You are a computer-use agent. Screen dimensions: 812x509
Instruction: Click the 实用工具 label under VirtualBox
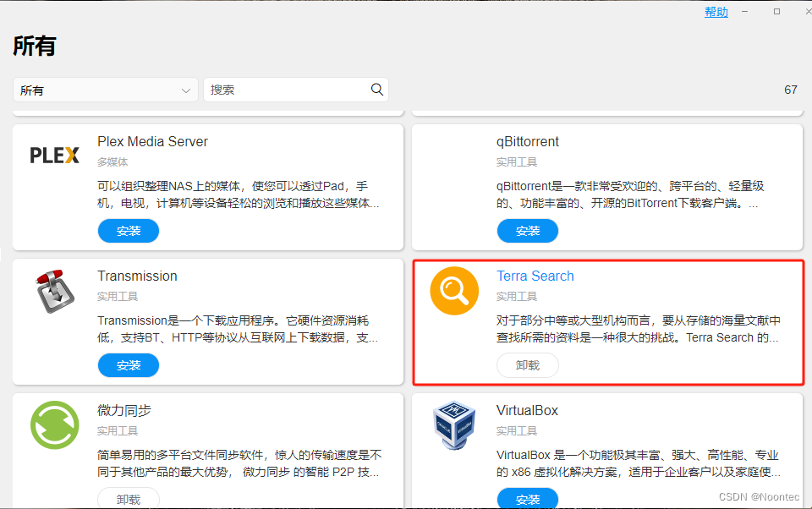(517, 431)
